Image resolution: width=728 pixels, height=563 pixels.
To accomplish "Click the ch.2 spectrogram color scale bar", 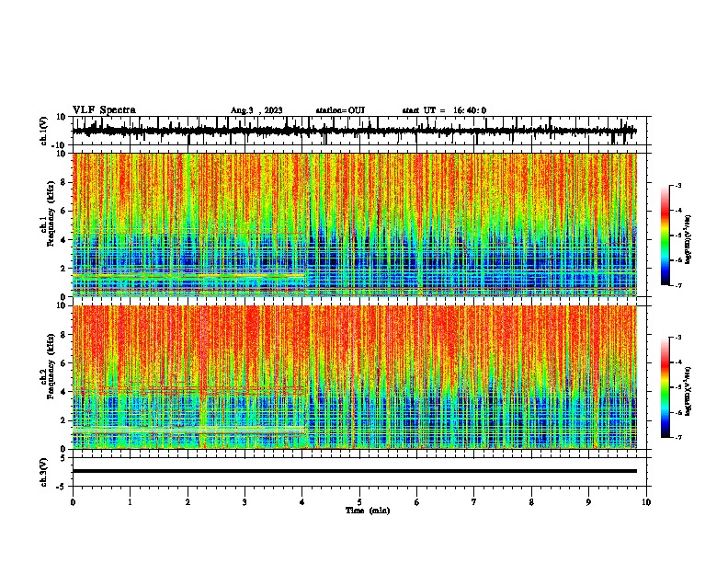I will coord(665,387).
